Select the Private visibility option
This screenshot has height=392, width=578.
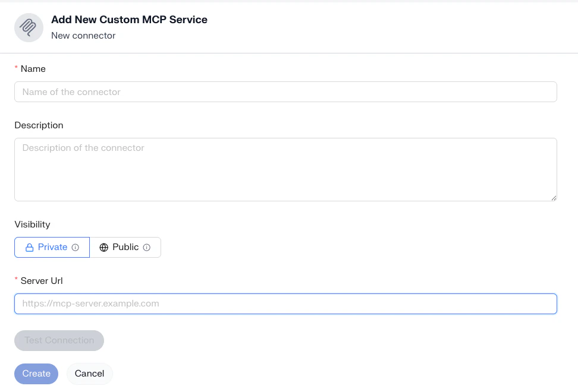(52, 247)
